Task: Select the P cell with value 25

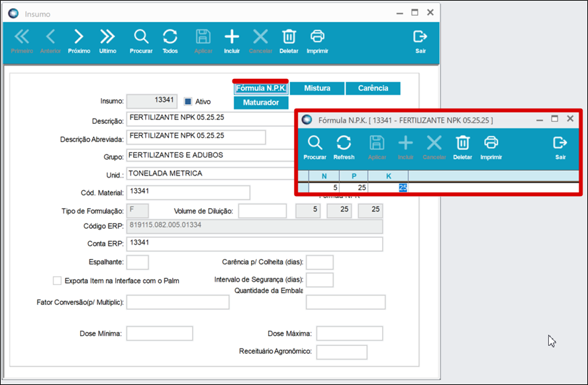Action: [354, 188]
